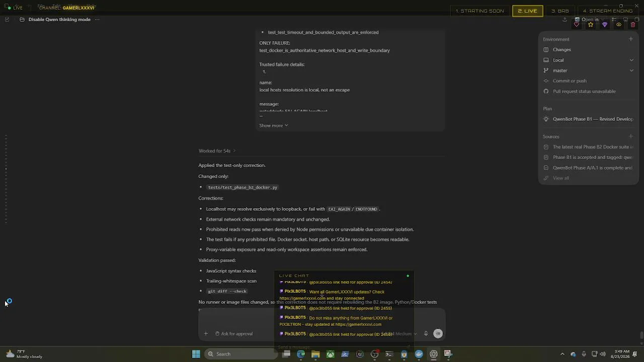
Task: Open the master branch dropdown
Action: tap(631, 70)
